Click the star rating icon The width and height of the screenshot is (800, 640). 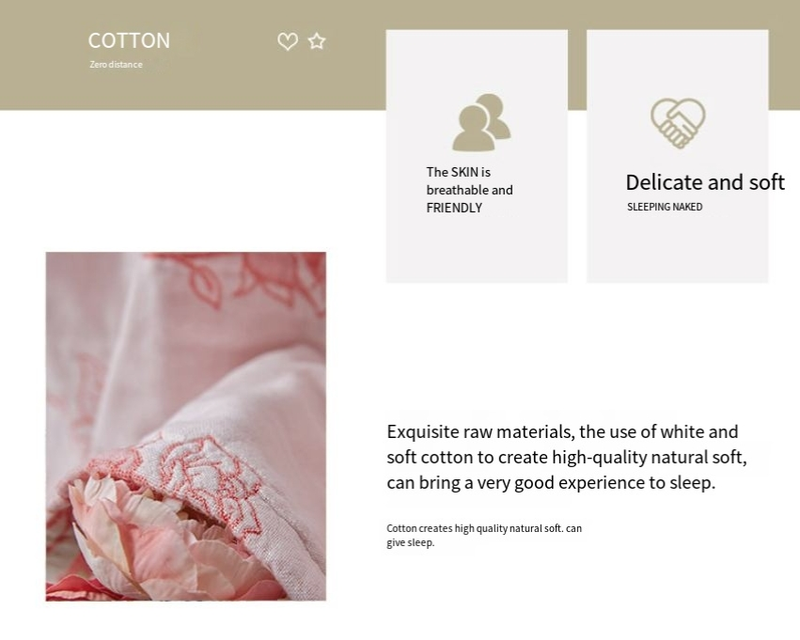(317, 41)
